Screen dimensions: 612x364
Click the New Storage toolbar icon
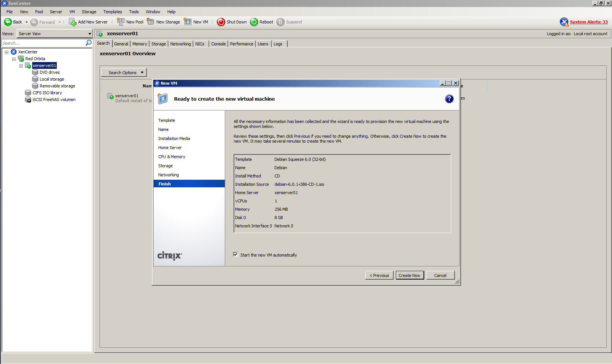(151, 22)
